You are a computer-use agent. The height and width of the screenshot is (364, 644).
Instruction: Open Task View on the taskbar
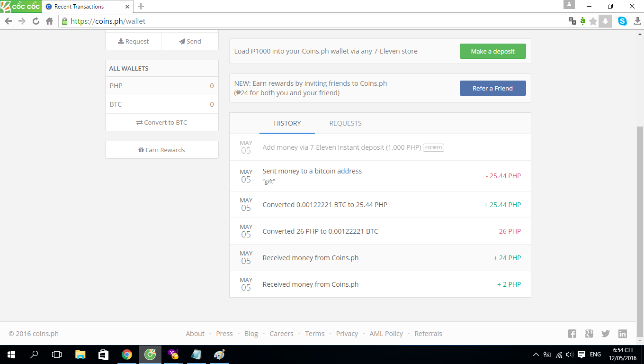(x=57, y=355)
